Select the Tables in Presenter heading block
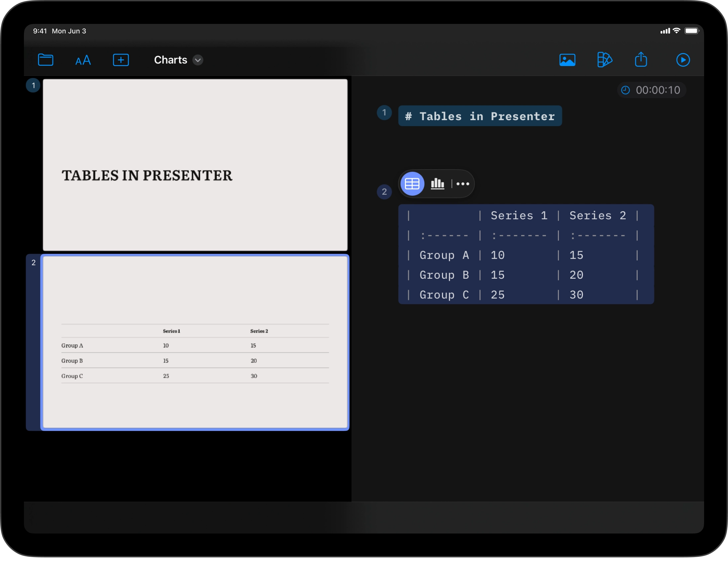The width and height of the screenshot is (728, 571). tap(480, 116)
